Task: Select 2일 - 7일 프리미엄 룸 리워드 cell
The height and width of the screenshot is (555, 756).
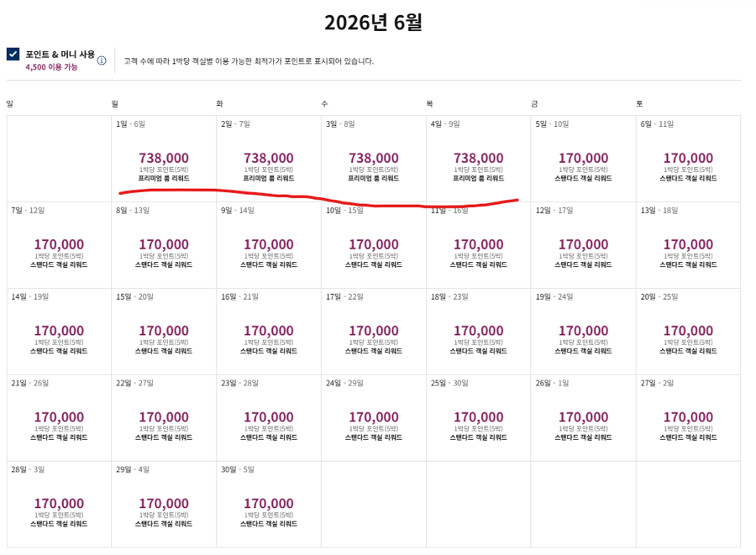Action: tap(269, 159)
